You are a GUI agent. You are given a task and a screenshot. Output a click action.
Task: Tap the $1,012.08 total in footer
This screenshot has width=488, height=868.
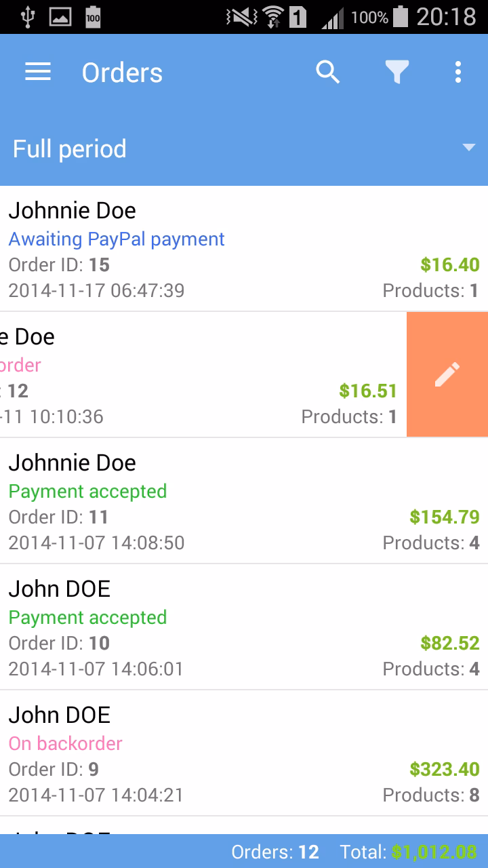pyautogui.click(x=434, y=852)
